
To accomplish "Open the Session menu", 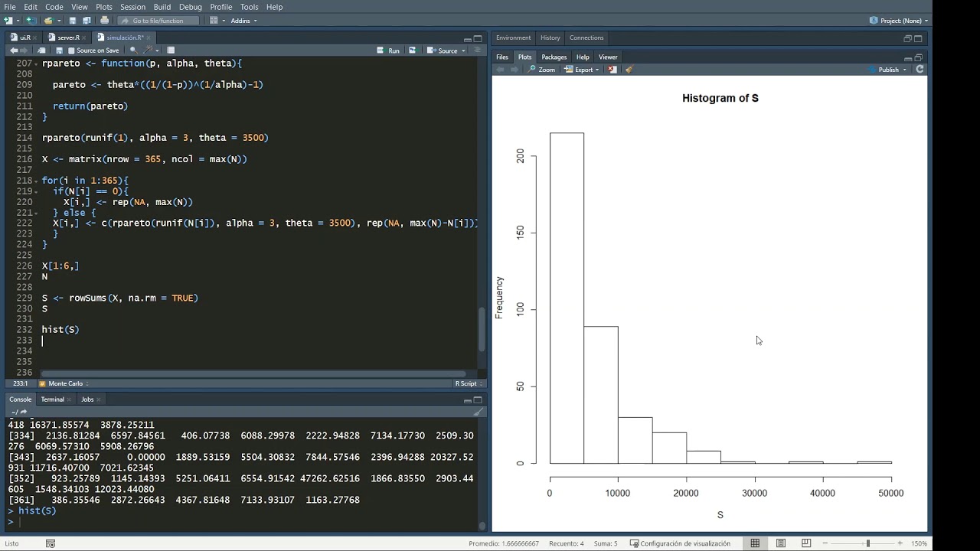I will 132,7.
